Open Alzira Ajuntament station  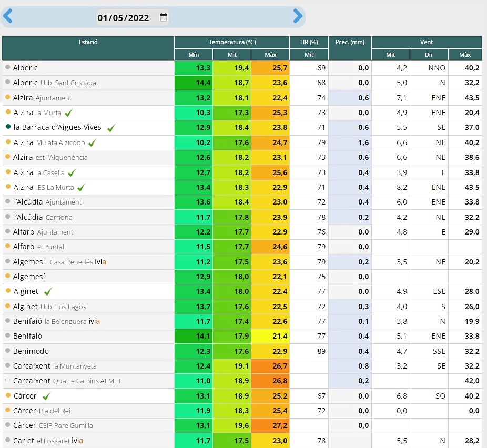(x=42, y=98)
